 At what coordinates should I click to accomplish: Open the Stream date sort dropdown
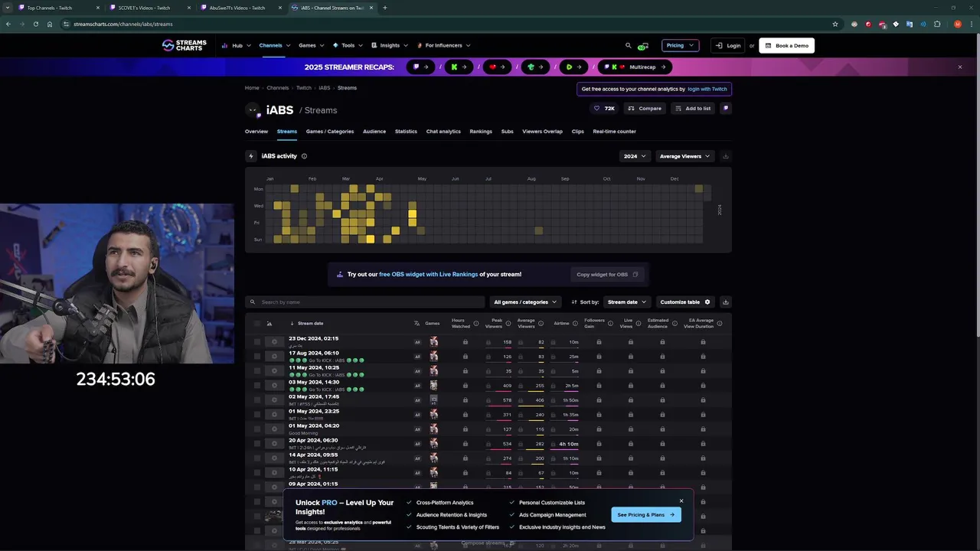(627, 302)
